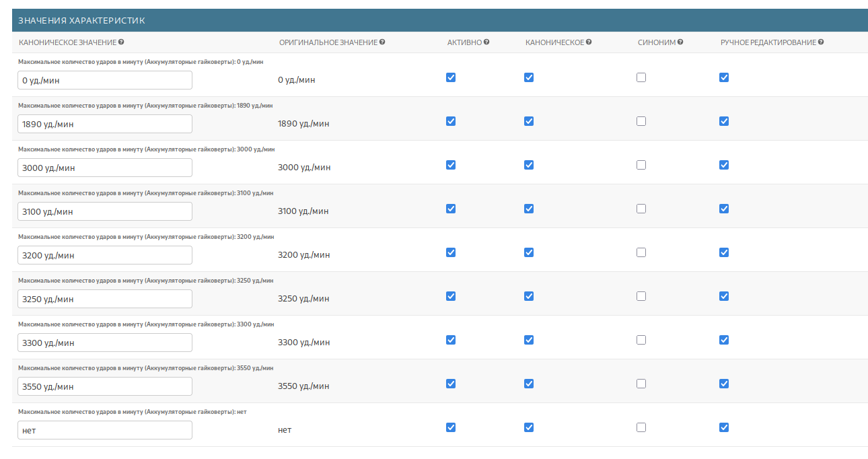The image size is (868, 459).
Task: Uncheck Активно for 0 уд./мин row
Action: click(x=451, y=77)
